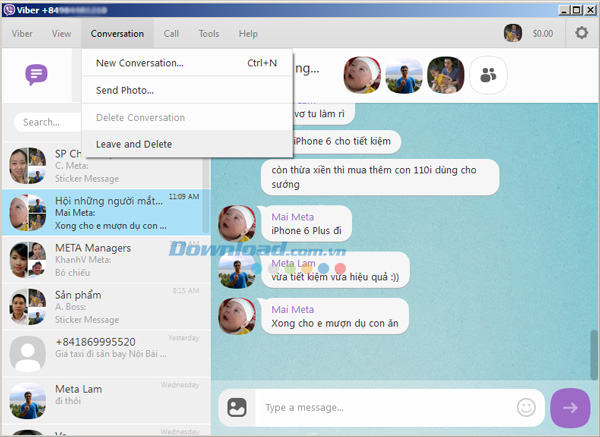Click the settings gear icon

pos(581,33)
